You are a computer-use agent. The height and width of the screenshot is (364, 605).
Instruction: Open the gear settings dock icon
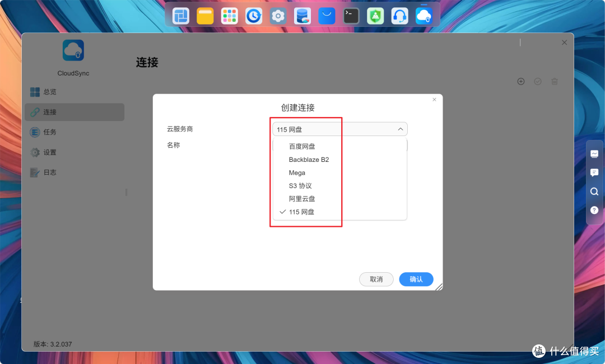pyautogui.click(x=278, y=16)
